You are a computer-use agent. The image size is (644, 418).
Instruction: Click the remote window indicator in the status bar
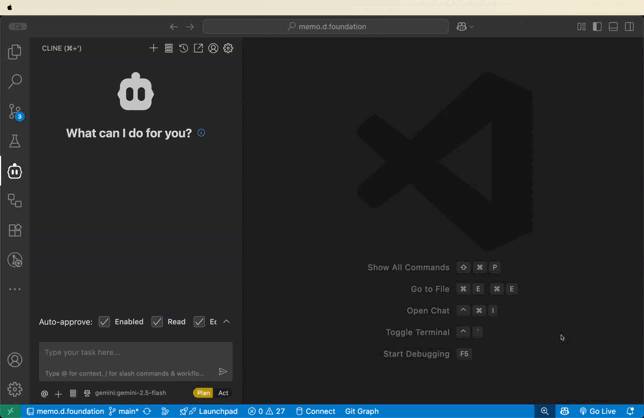pyautogui.click(x=10, y=411)
